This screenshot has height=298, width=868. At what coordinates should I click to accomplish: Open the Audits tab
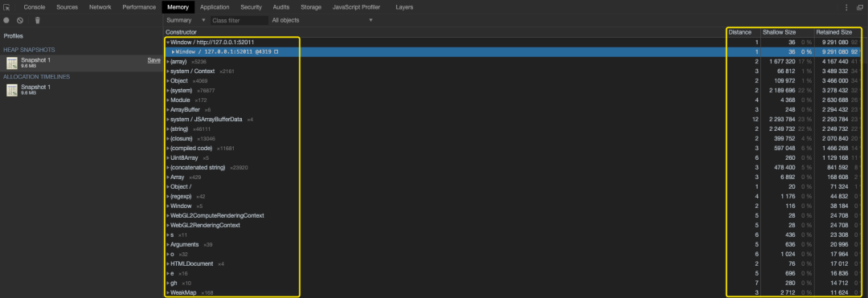coord(281,7)
